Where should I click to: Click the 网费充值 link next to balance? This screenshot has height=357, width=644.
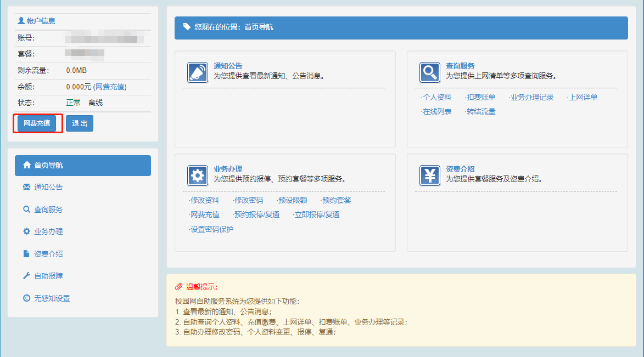[x=110, y=87]
